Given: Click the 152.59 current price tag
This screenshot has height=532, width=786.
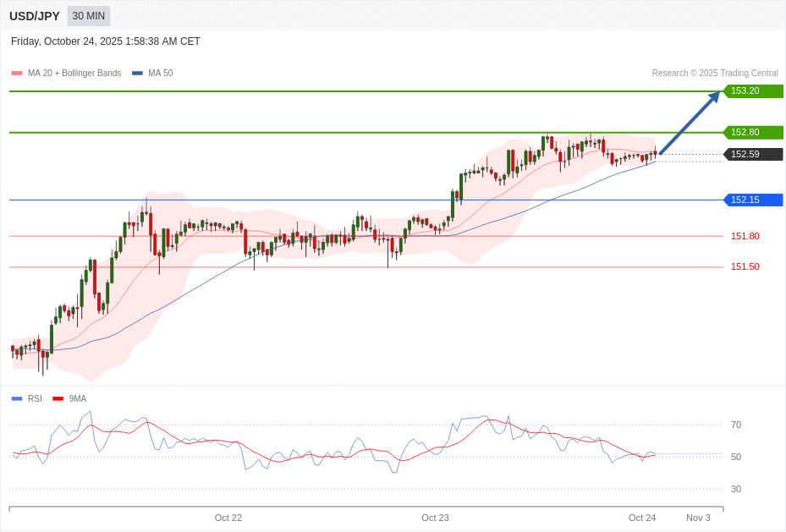Looking at the screenshot, I should point(753,154).
